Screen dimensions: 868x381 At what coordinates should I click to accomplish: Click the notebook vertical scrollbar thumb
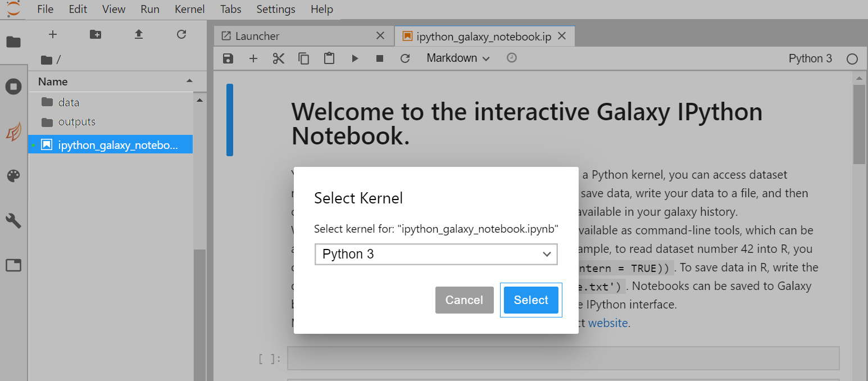coord(859,124)
